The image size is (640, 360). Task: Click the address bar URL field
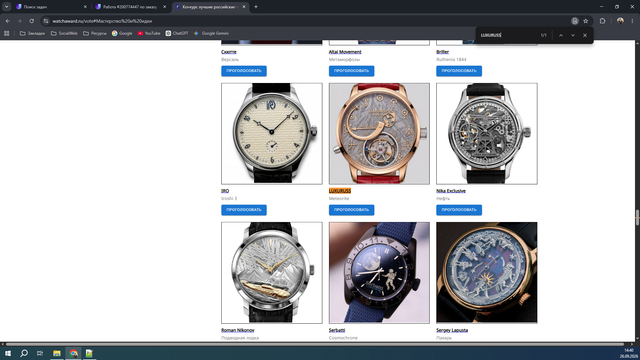pos(306,21)
